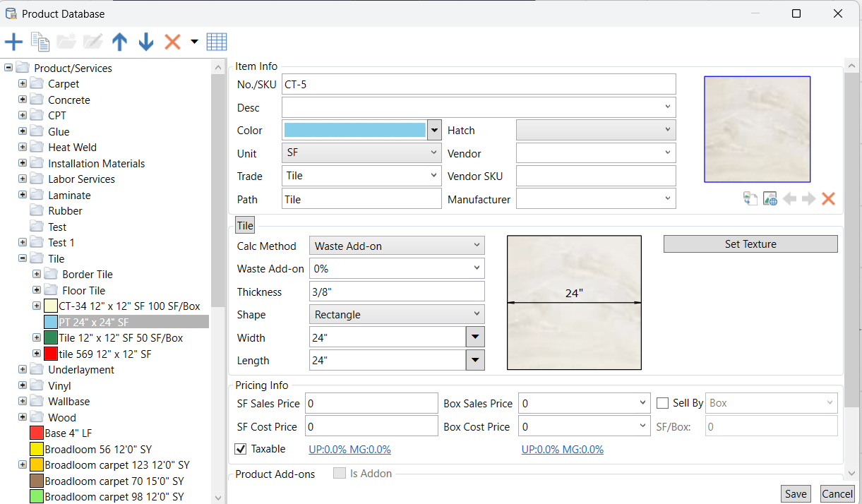This screenshot has height=504, width=862.
Task: Expand Broadloom carpet 123 item
Action: coord(23,464)
